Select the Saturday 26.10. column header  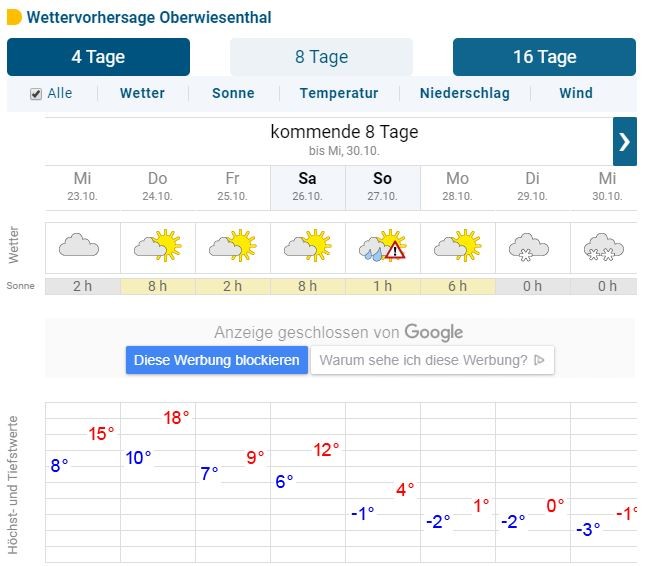click(308, 187)
